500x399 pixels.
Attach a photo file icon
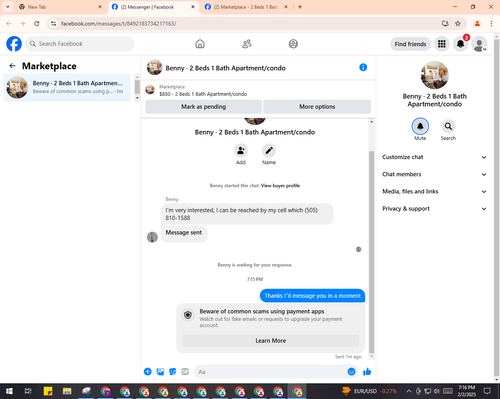[160, 371]
